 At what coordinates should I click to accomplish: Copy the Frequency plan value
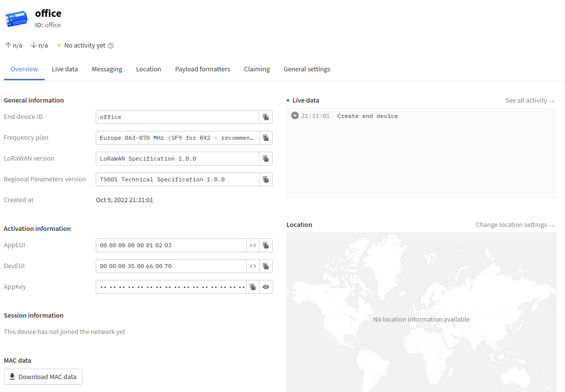266,138
